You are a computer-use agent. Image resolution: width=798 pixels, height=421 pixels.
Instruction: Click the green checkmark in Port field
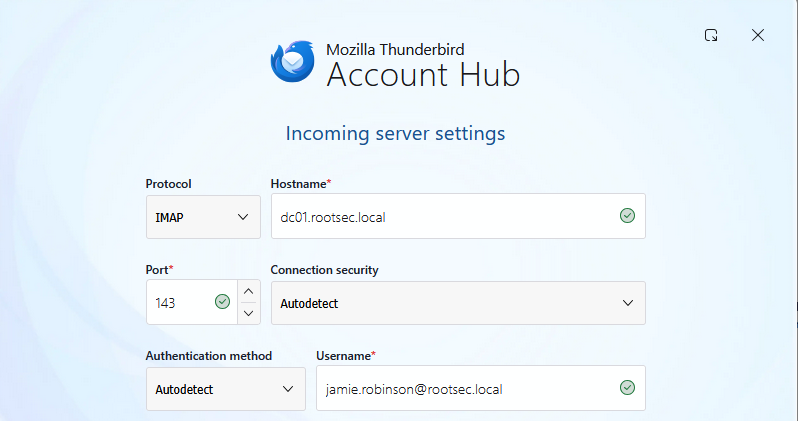coord(222,302)
